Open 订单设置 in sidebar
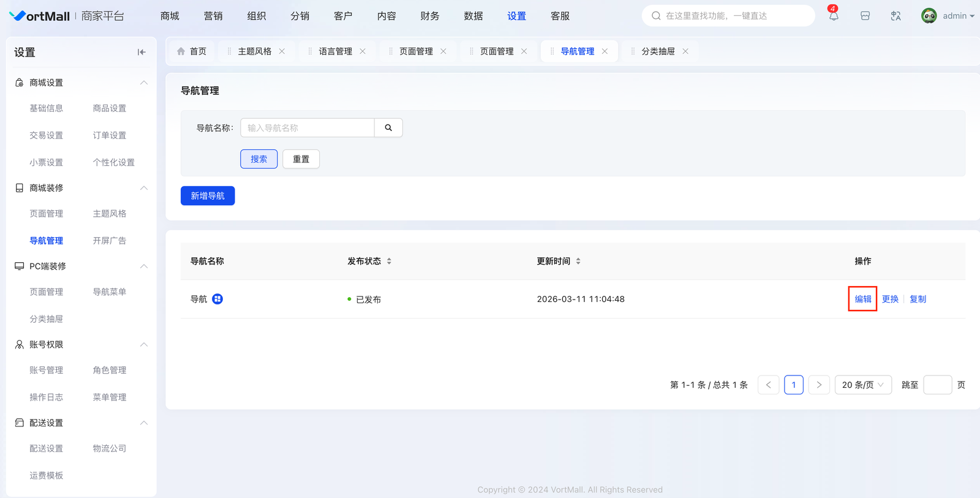980x498 pixels. 110,135
